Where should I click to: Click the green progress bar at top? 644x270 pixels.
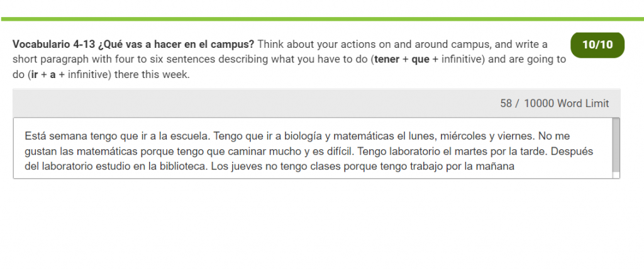click(x=323, y=19)
